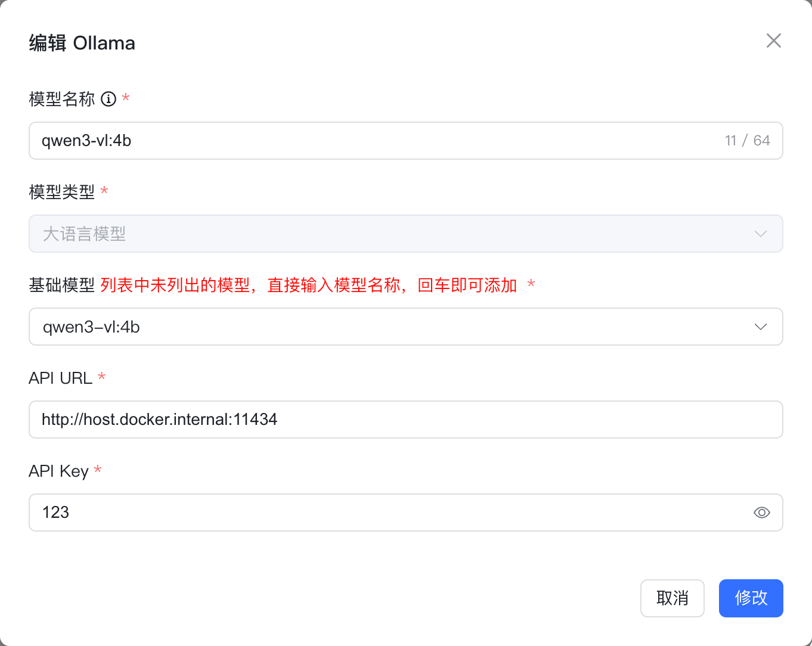
Task: Click the 模型名称 field label
Action: [61, 99]
